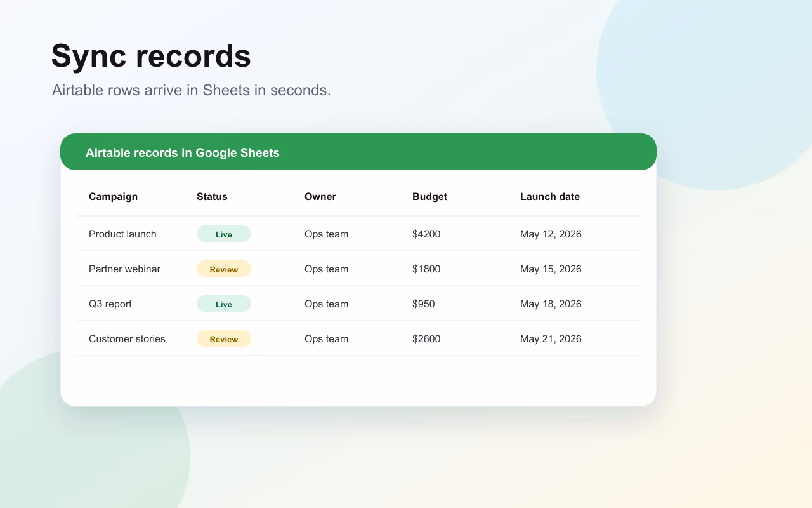The width and height of the screenshot is (812, 508).
Task: Click the Review badge in Customer stories row
Action: tap(224, 339)
